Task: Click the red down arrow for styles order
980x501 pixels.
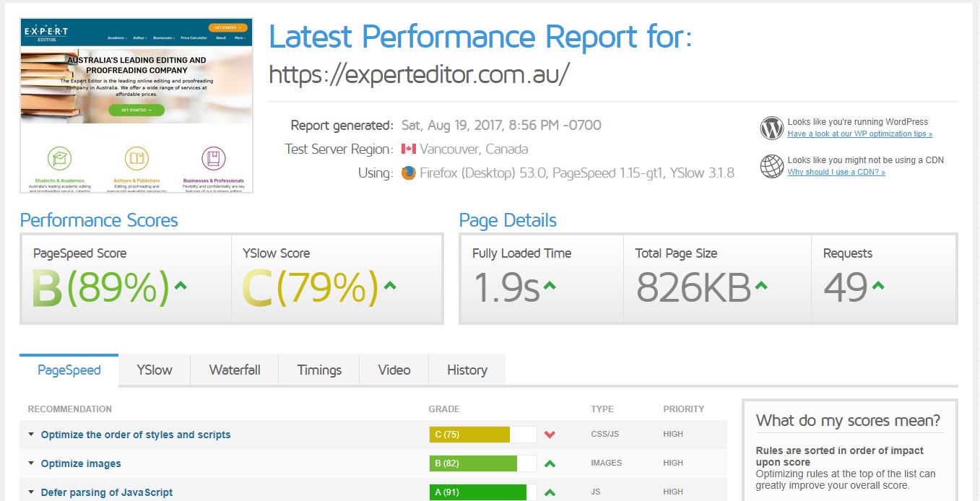Action: (550, 435)
